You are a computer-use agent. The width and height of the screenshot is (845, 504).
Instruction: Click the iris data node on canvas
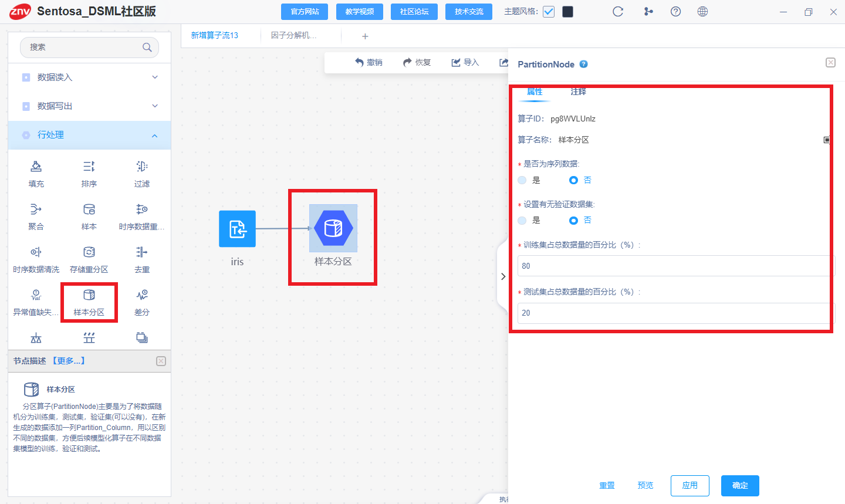click(237, 229)
